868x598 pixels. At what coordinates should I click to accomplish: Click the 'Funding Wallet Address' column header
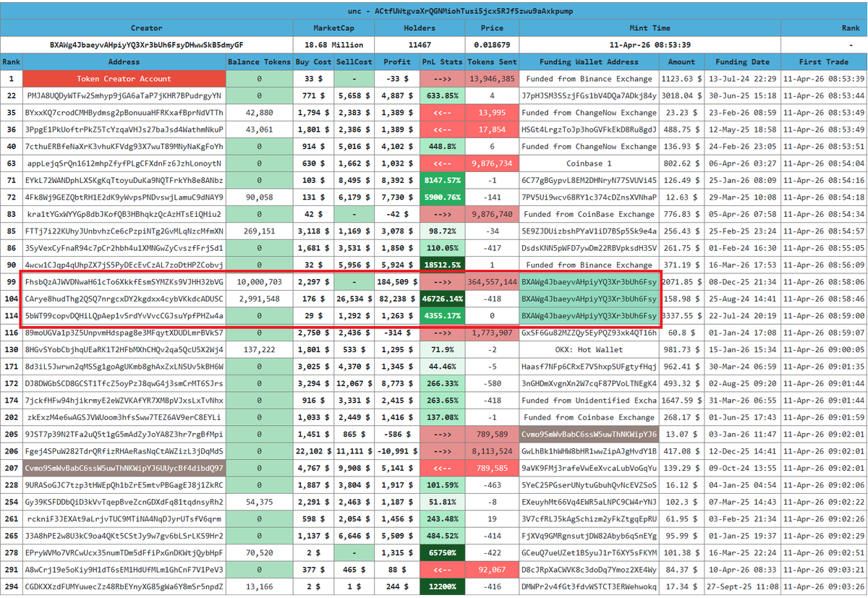pos(589,62)
